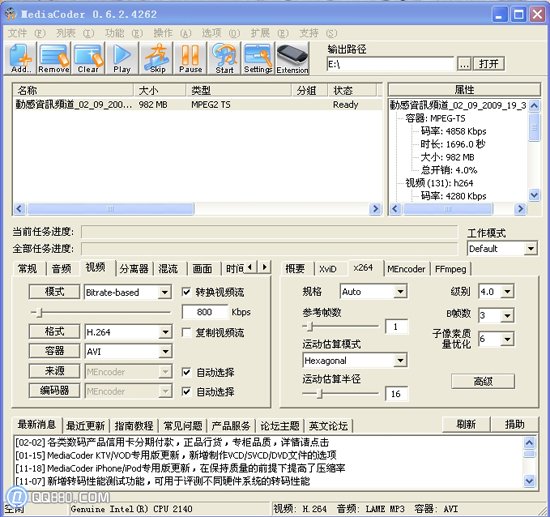
Task: Click the 800 Kbps bitrate field
Action: pos(204,312)
